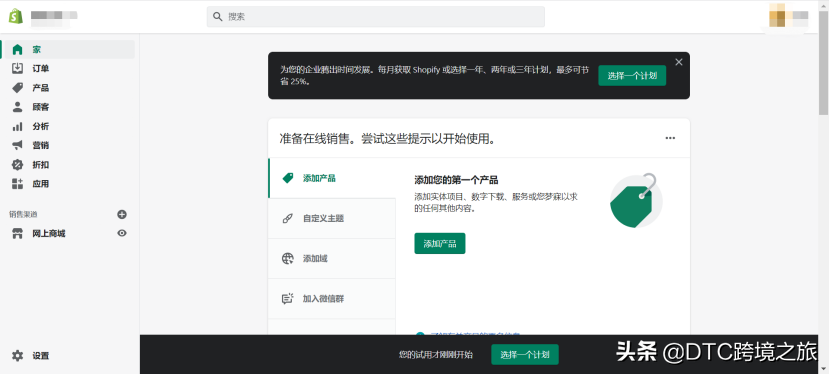The height and width of the screenshot is (375, 830).
Task: Click heading 添加您的第一个产品
Action: coord(456,180)
